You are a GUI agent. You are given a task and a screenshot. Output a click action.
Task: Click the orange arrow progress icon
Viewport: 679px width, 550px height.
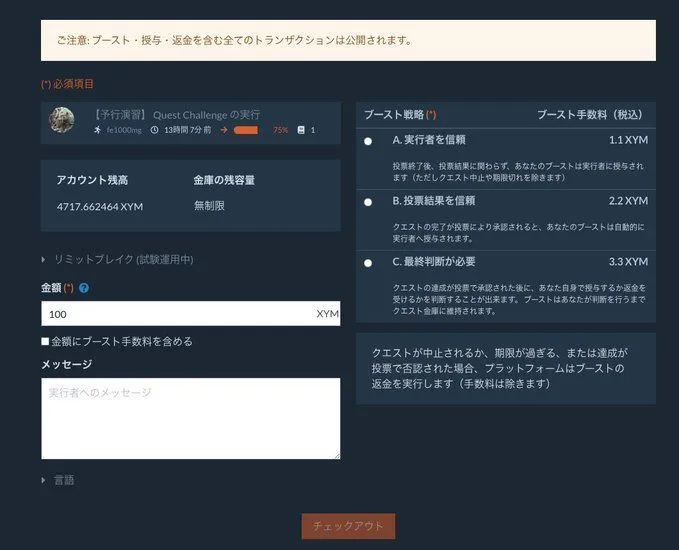[224, 130]
